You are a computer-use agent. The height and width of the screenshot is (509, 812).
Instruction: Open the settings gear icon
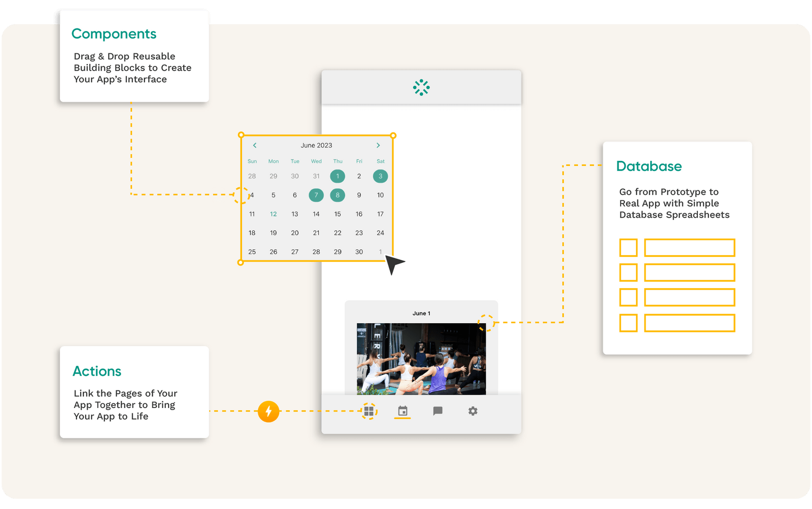pos(472,411)
